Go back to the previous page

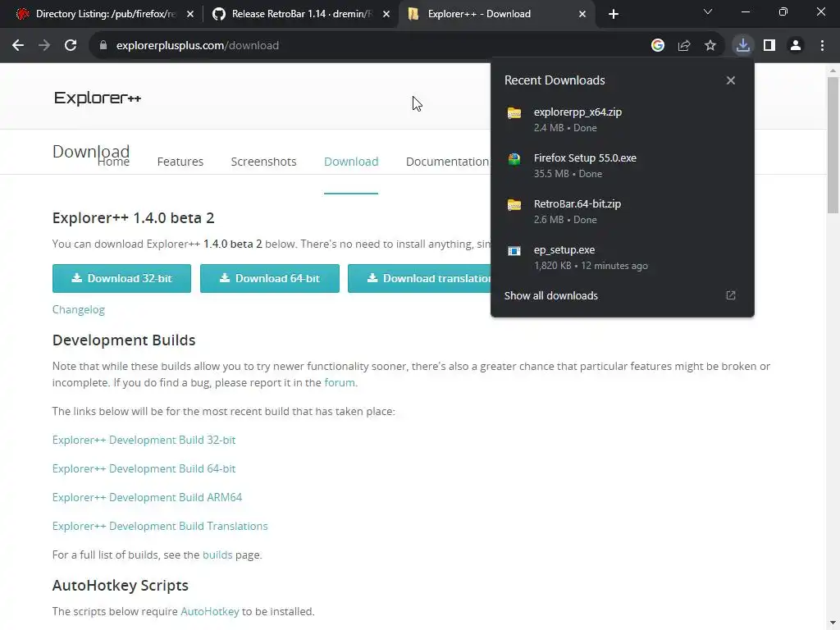pyautogui.click(x=18, y=46)
